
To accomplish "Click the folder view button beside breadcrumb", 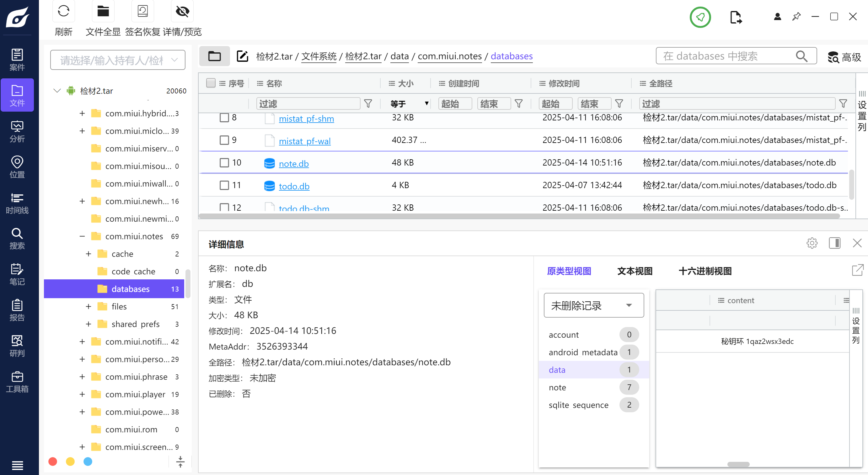I will point(214,56).
